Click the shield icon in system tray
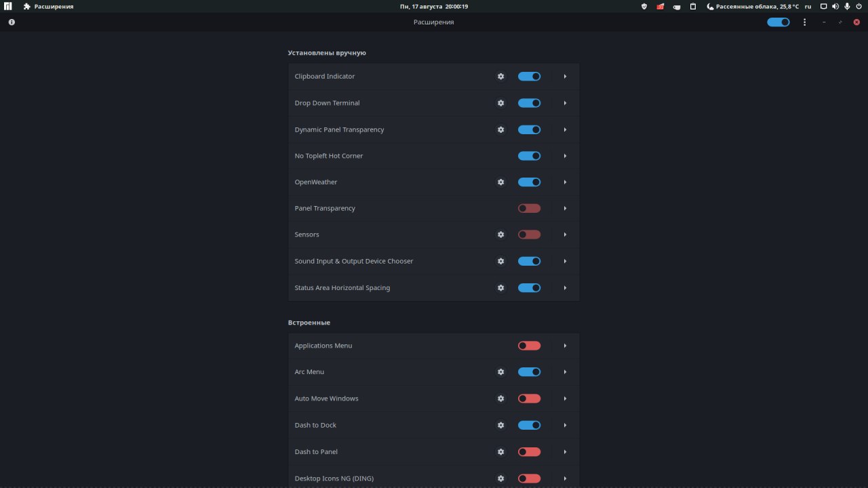The height and width of the screenshot is (488, 868). pos(644,6)
